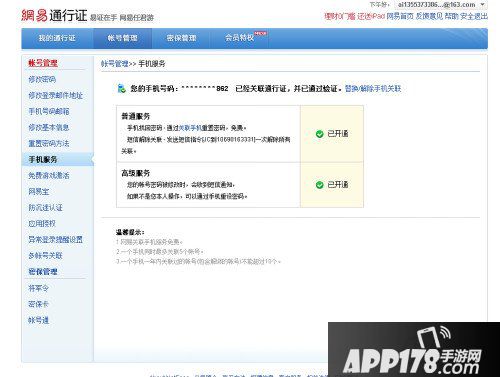The height and width of the screenshot is (377, 500).
Task: Click 安全退出 to log out
Action: [x=474, y=16]
